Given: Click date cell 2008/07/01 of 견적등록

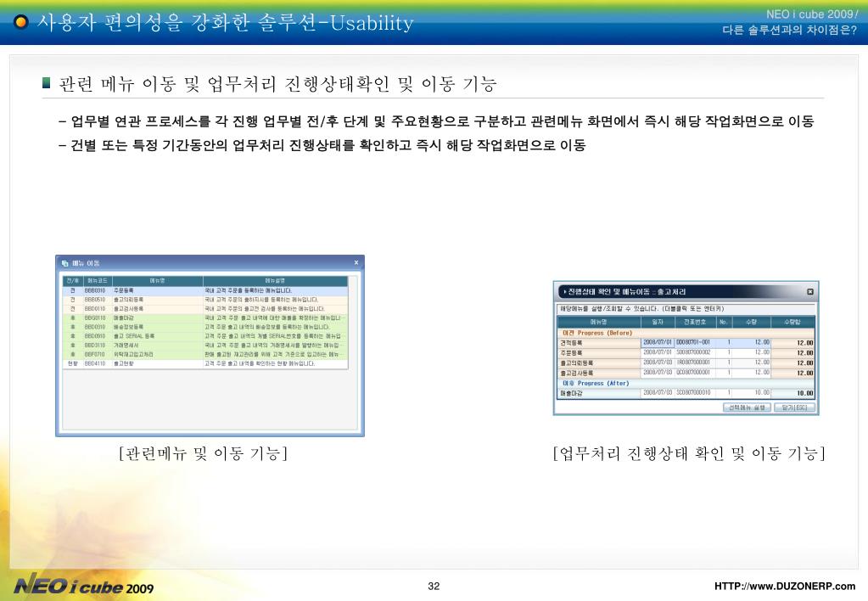Looking at the screenshot, I should tap(658, 342).
